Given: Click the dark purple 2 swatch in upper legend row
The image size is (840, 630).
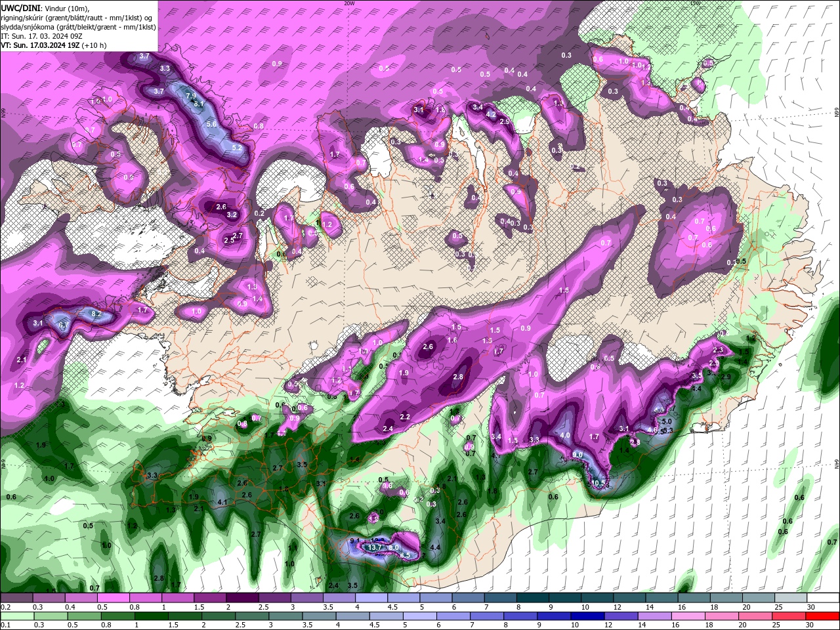Looking at the screenshot, I should (241, 598).
